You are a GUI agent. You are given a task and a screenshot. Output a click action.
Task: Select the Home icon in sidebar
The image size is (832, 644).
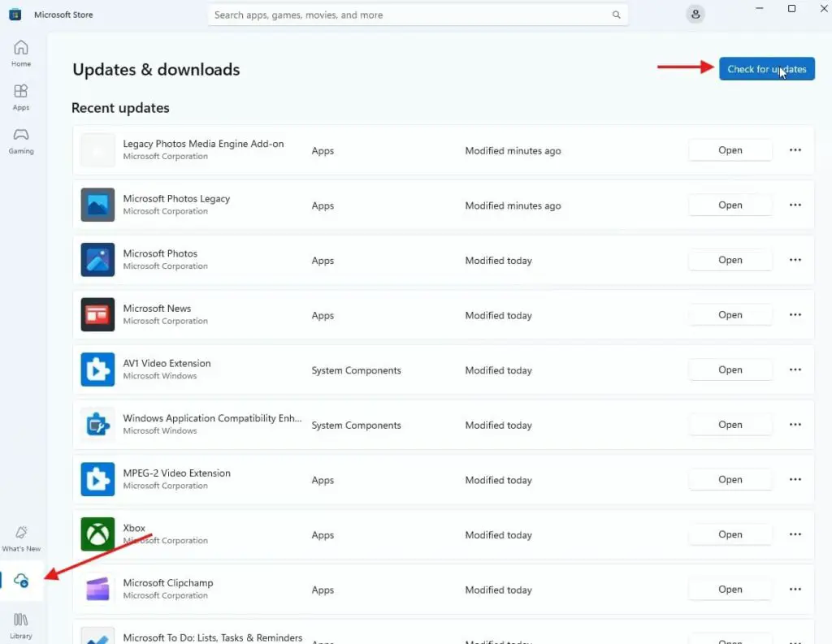(20, 50)
